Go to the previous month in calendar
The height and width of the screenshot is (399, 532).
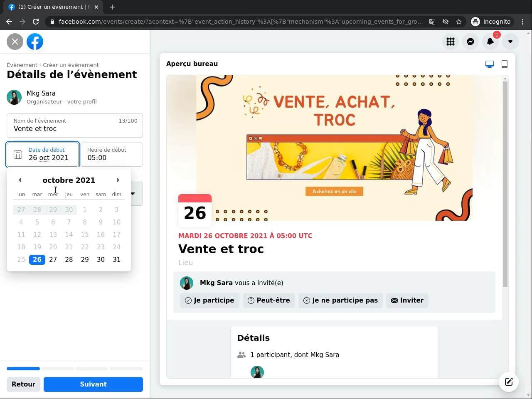pyautogui.click(x=20, y=180)
